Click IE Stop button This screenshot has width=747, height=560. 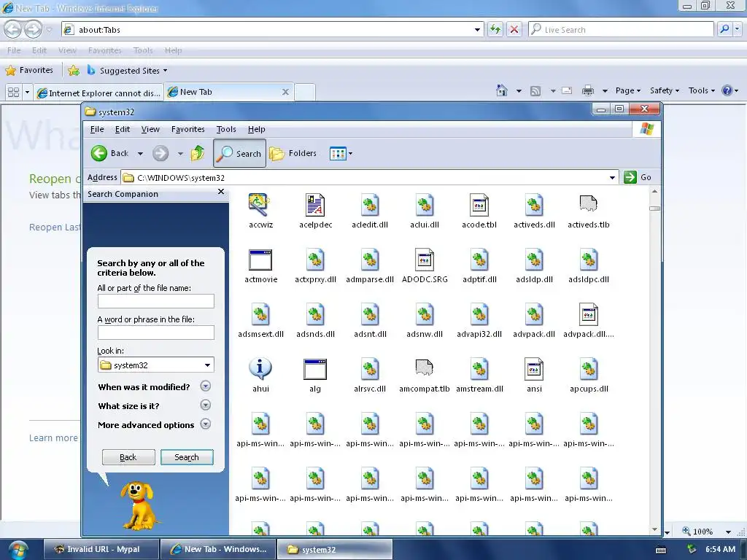(x=514, y=29)
